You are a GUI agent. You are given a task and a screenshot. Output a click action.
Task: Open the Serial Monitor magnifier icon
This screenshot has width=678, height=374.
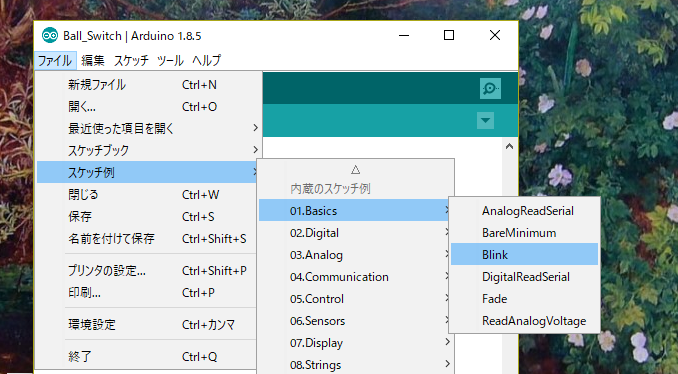tap(490, 89)
